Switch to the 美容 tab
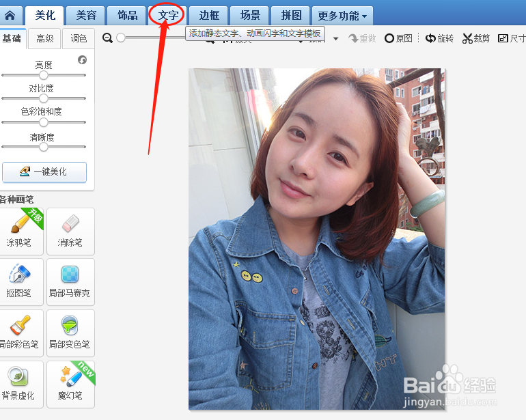Screen dimensions: 526x420 click(x=86, y=16)
